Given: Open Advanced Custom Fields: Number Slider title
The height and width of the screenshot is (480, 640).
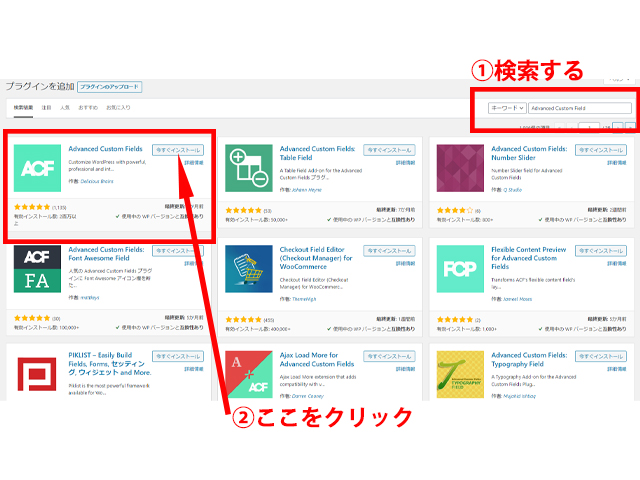Looking at the screenshot, I should pos(529,153).
